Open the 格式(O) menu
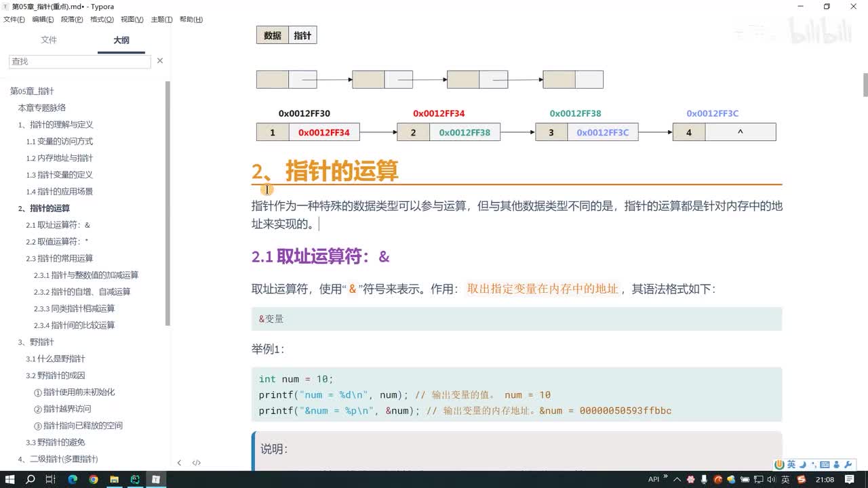 click(x=102, y=20)
